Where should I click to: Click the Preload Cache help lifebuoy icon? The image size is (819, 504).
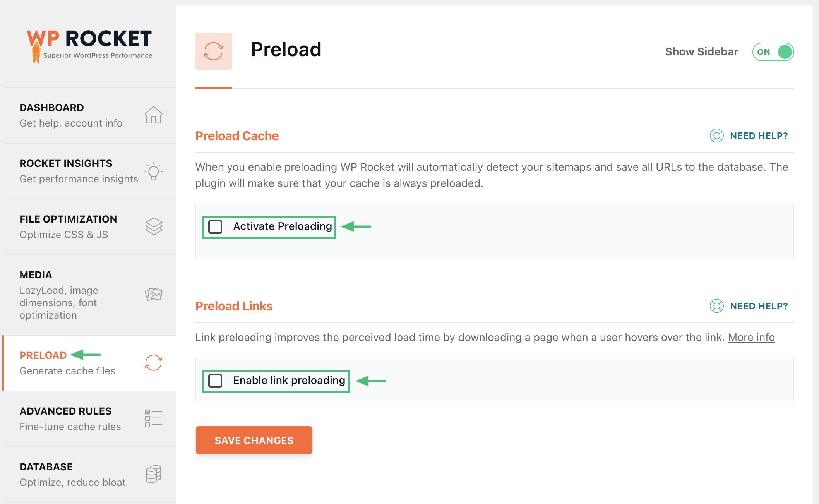coord(716,136)
